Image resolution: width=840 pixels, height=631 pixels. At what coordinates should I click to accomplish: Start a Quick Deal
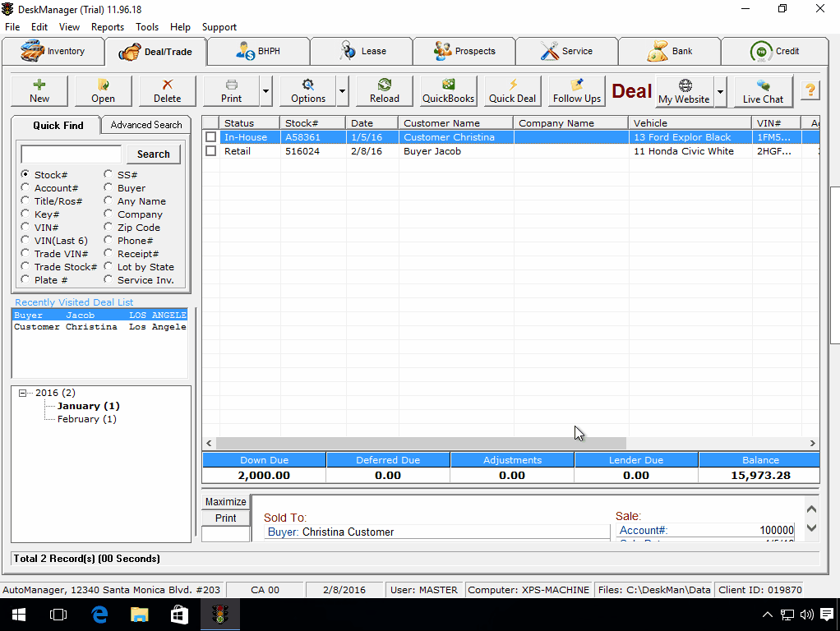click(512, 91)
